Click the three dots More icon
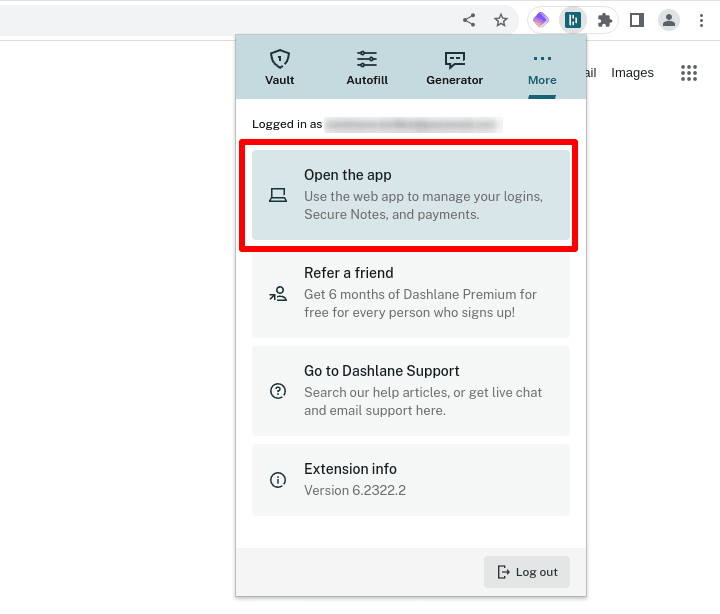The width and height of the screenshot is (720, 614). pos(542,58)
